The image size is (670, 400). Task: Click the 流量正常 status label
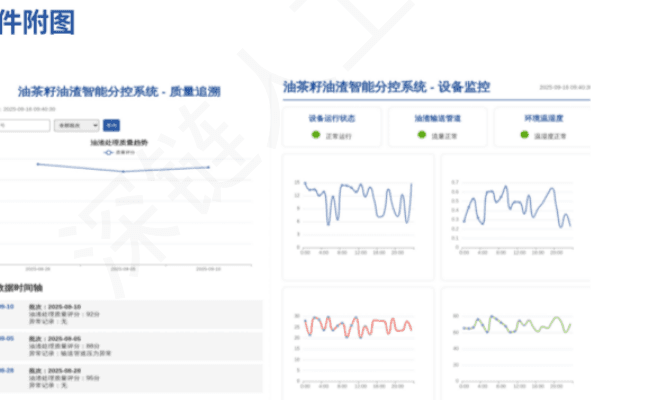[444, 136]
